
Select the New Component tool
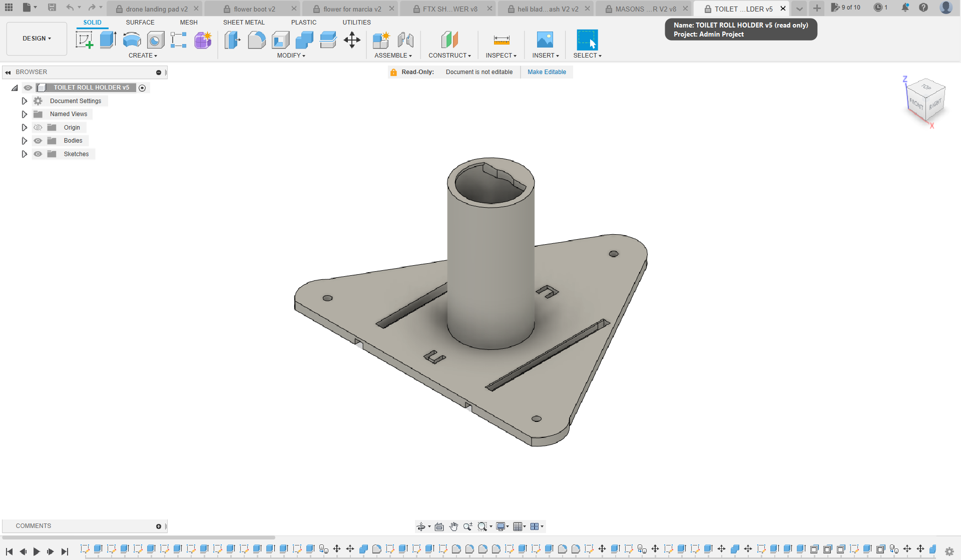click(x=381, y=40)
